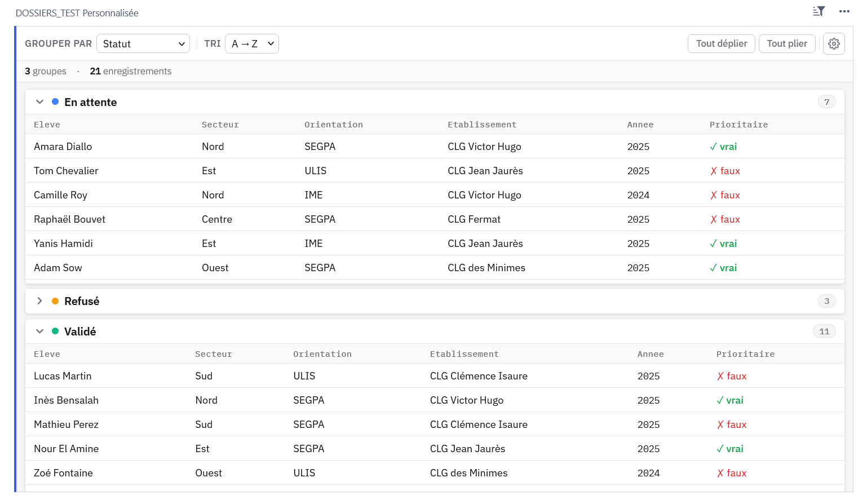
Task: Click the Eleve column header in En attente
Action: [47, 125]
